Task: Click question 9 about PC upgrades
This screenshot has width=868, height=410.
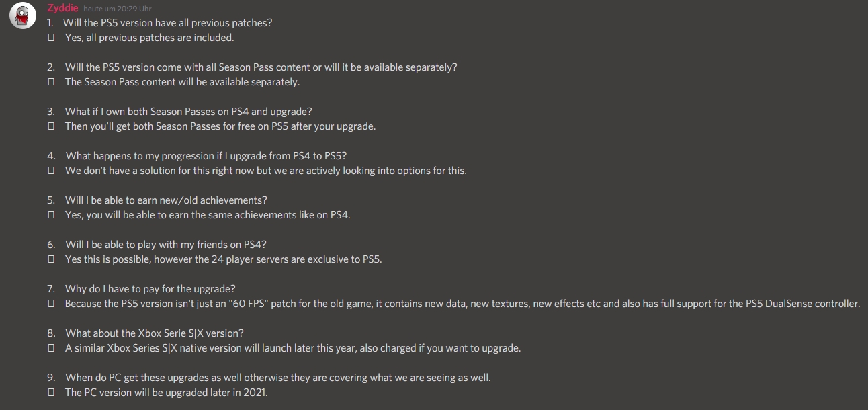Action: click(277, 378)
